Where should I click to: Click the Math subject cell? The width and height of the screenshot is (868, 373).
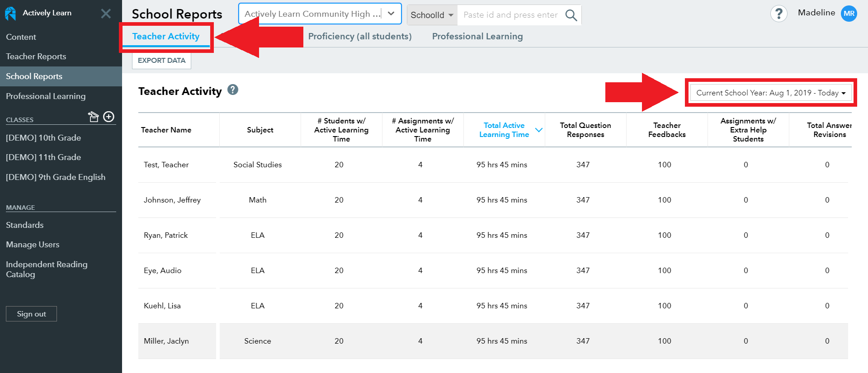click(x=258, y=200)
